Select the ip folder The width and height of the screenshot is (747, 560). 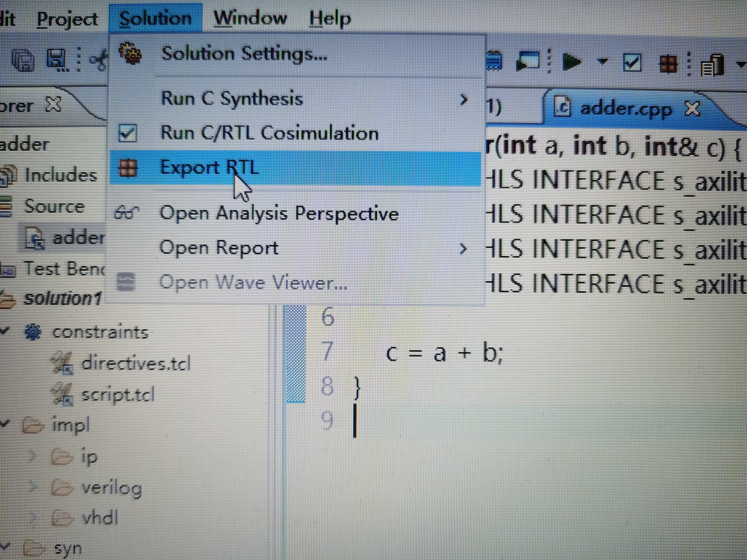[x=89, y=457]
